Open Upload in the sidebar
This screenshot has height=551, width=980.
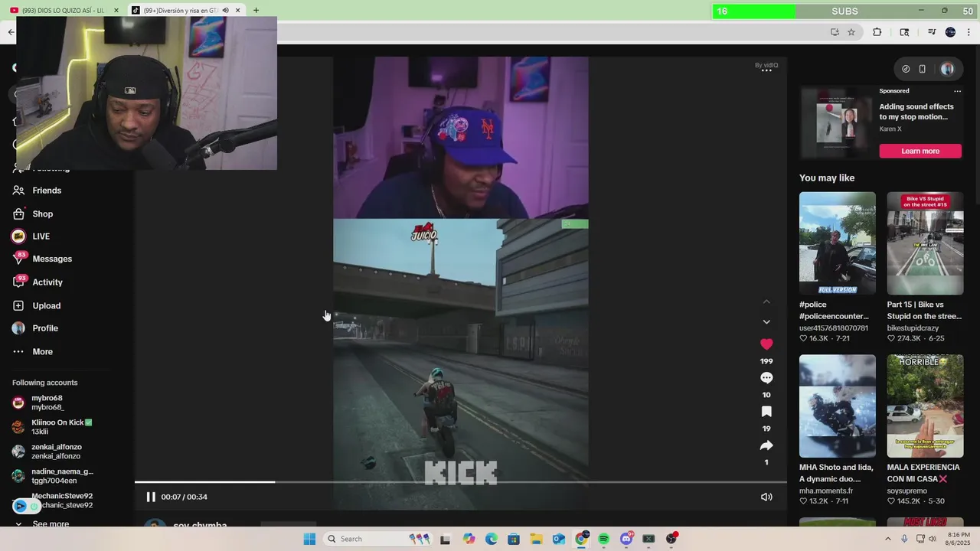point(47,305)
